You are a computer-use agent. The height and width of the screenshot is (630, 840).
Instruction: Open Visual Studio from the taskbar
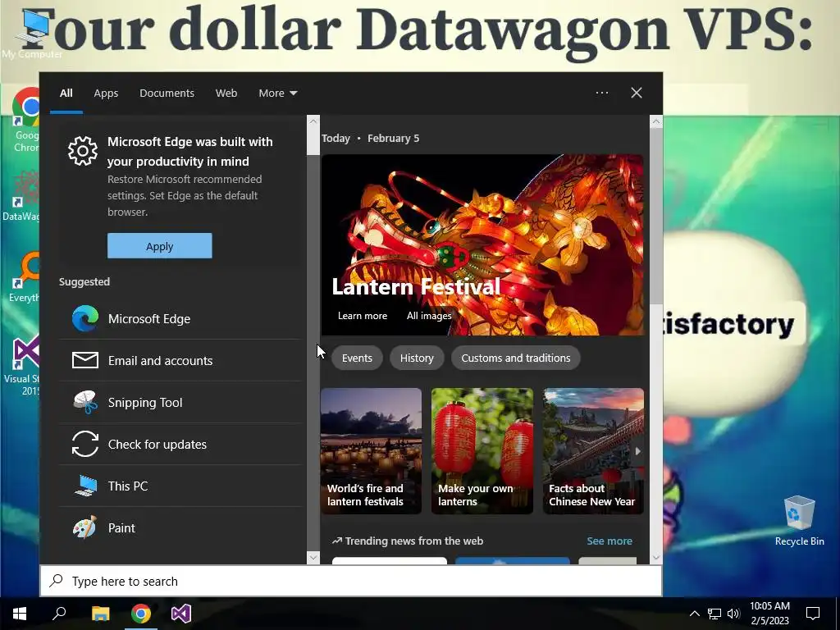coord(181,614)
